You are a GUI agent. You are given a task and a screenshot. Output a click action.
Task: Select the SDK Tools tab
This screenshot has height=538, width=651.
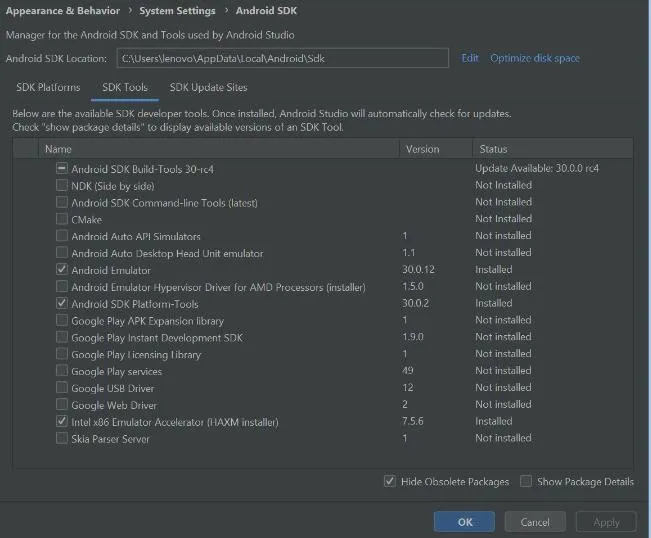[125, 88]
